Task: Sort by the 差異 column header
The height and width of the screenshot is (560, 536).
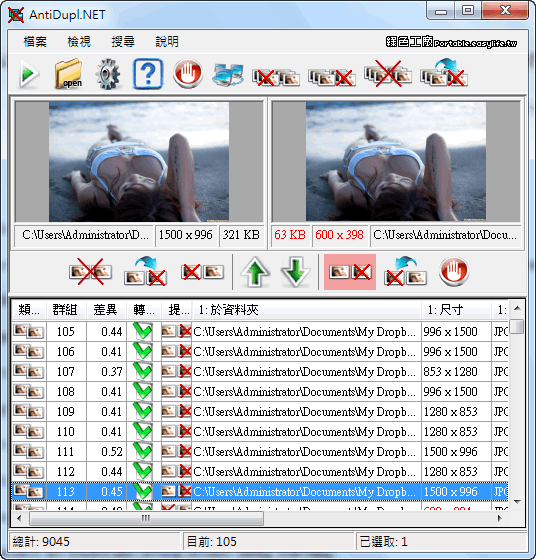Action: [106, 310]
